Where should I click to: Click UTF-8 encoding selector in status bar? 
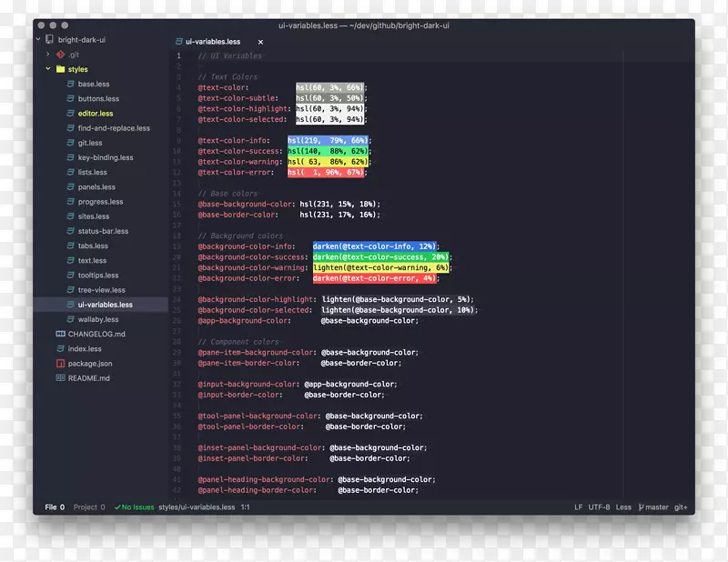coord(599,507)
